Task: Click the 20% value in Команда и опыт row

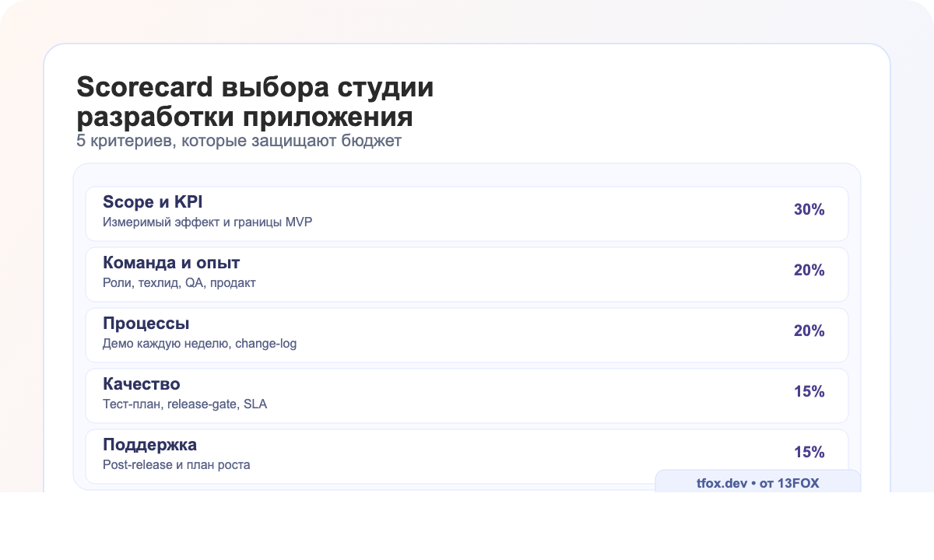Action: [x=809, y=270]
